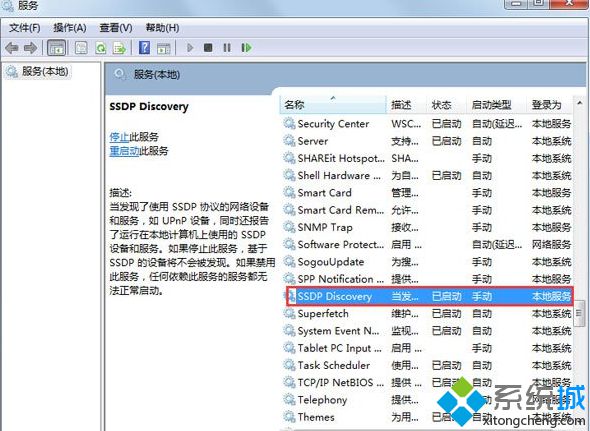The width and height of the screenshot is (590, 431).
Task: Click the Refresh toolbar icon
Action: pyautogui.click(x=100, y=48)
